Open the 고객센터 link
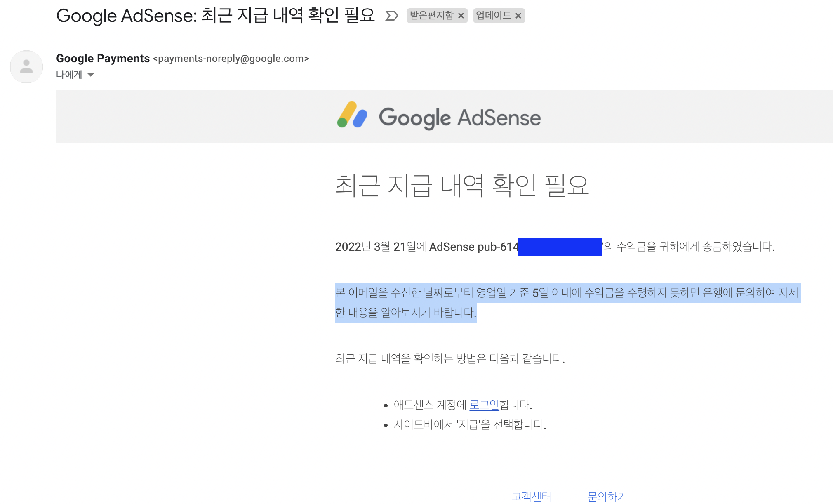The width and height of the screenshot is (833, 504). [531, 497]
